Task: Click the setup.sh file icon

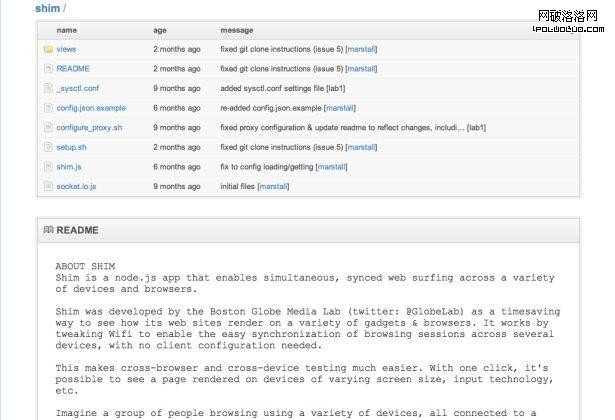Action: click(x=47, y=147)
